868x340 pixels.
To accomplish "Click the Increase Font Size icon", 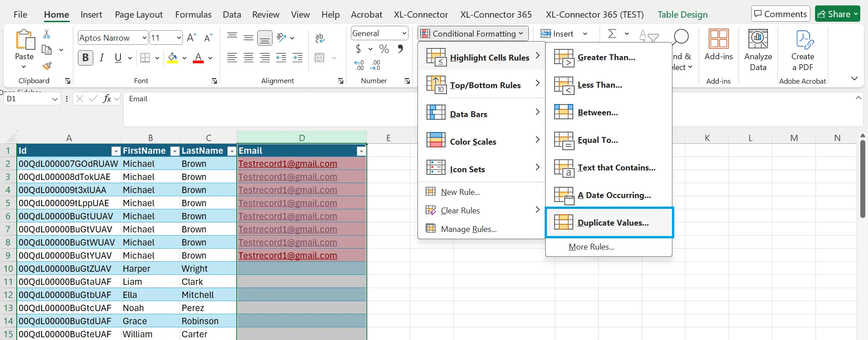I will click(x=192, y=38).
